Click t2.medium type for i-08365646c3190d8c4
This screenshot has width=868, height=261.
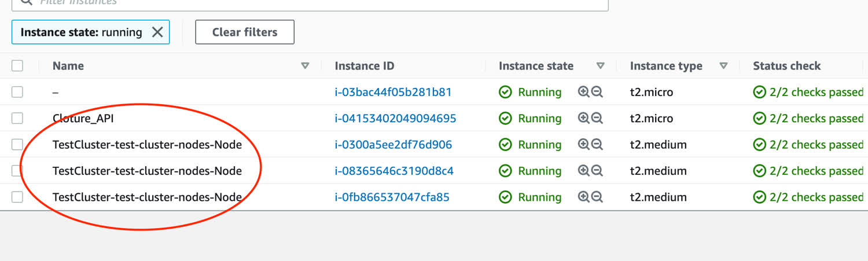click(659, 171)
